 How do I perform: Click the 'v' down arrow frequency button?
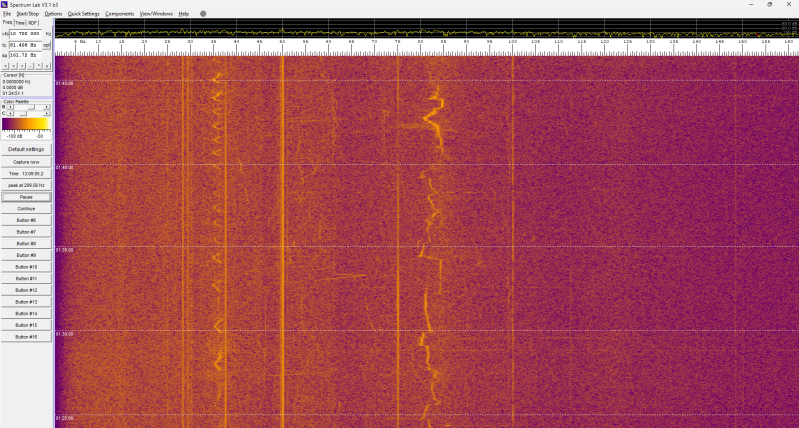coord(47,66)
